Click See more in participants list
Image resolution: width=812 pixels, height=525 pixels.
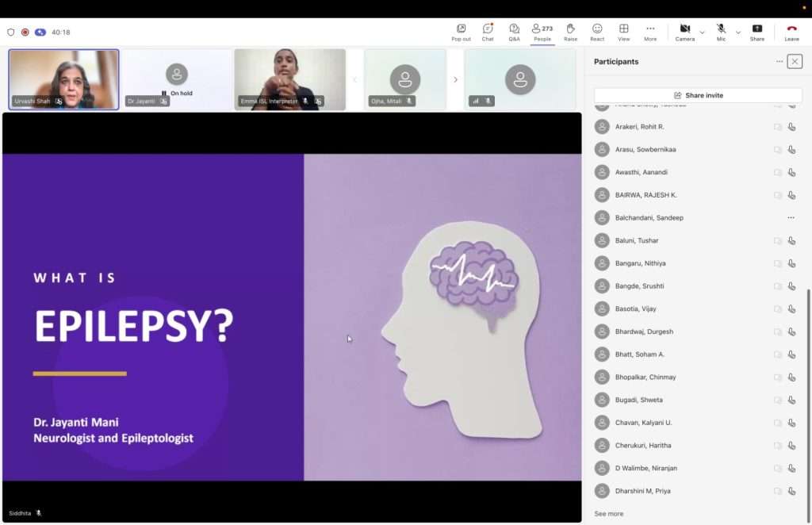coord(609,514)
